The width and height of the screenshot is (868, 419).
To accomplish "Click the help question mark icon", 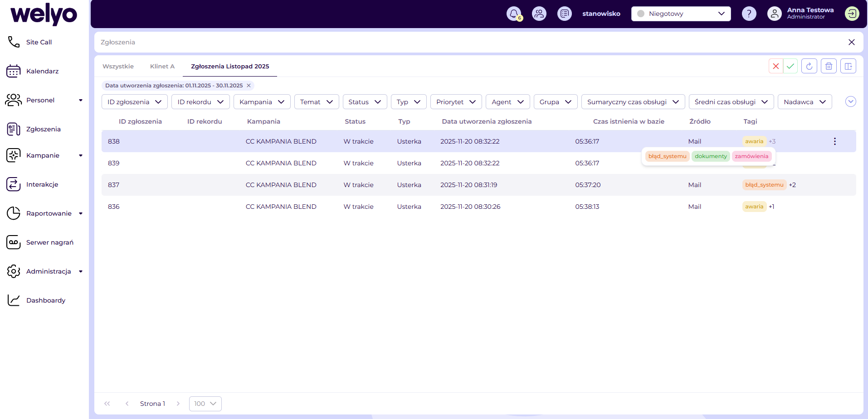I will point(749,14).
